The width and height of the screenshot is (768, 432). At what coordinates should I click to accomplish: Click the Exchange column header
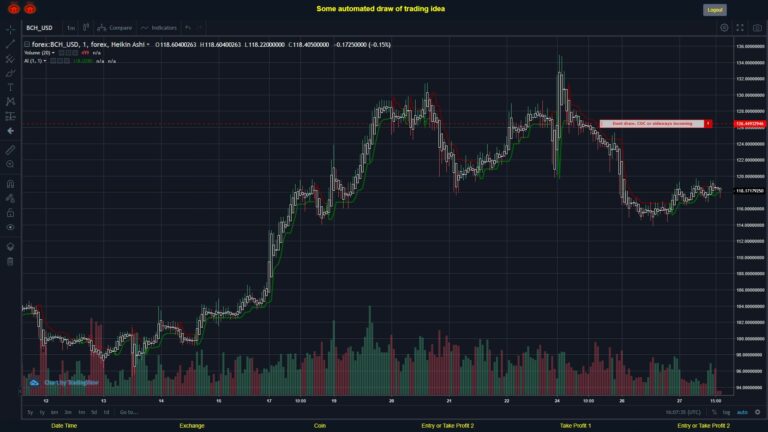pos(192,426)
